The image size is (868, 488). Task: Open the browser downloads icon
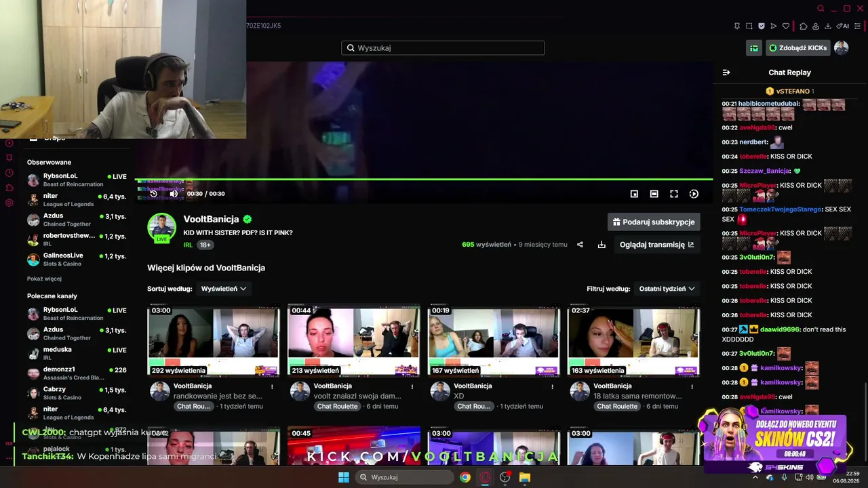(x=828, y=26)
